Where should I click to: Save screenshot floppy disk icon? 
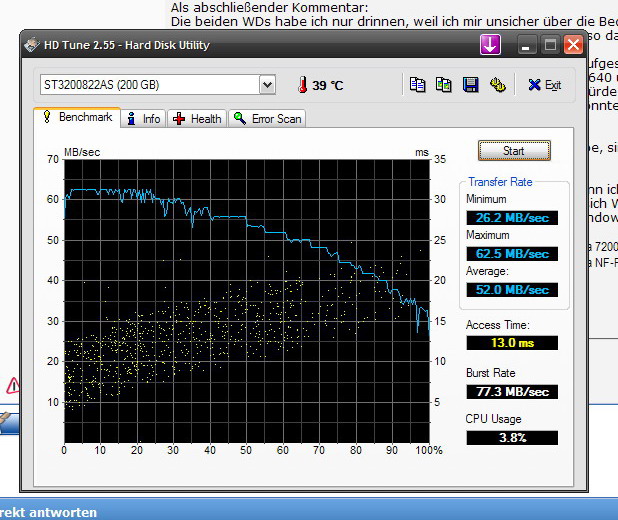pos(471,85)
